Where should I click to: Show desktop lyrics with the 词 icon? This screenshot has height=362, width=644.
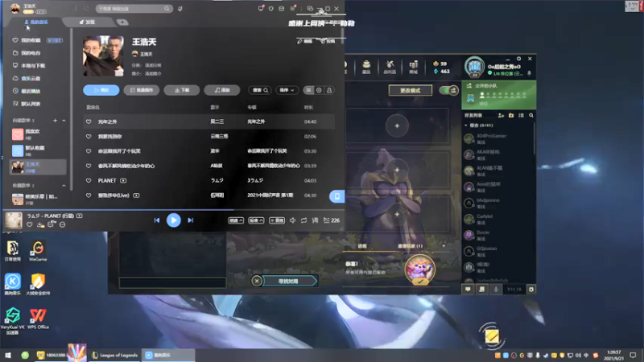(x=315, y=220)
